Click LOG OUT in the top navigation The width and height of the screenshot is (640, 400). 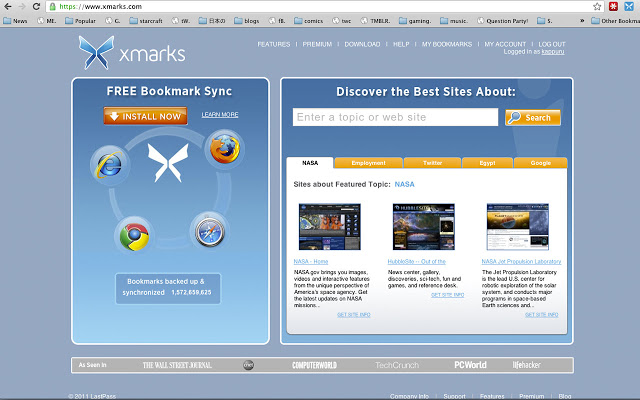[552, 44]
